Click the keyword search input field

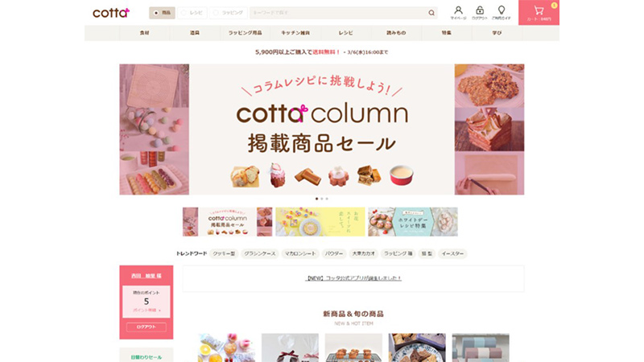pos(338,13)
